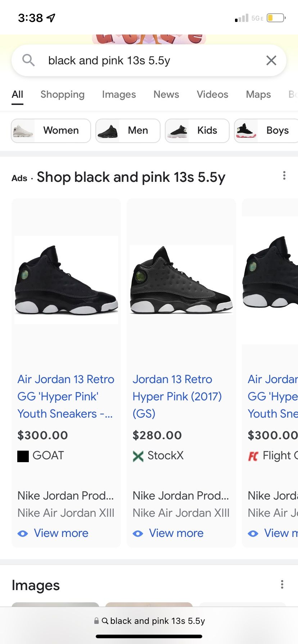Open the Ads section three-dot menu

tap(284, 176)
